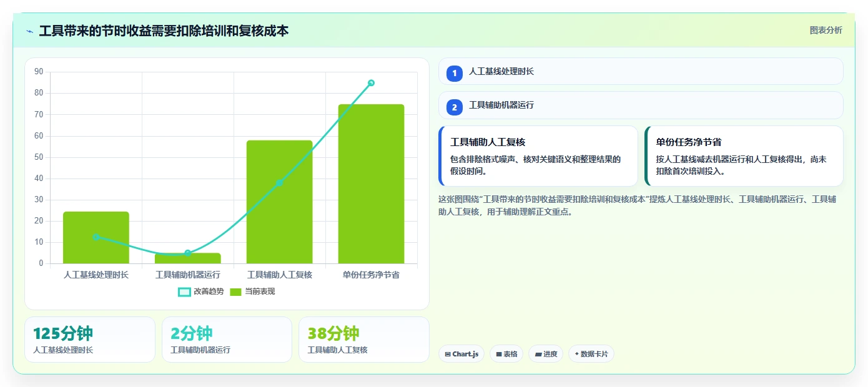Click the 125分钟 stat card

90,340
